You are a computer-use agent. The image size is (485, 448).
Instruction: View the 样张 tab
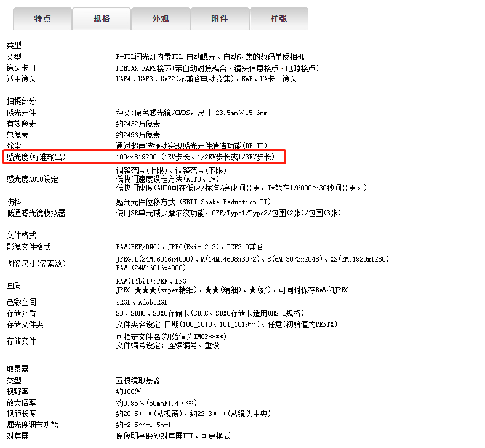click(x=279, y=18)
